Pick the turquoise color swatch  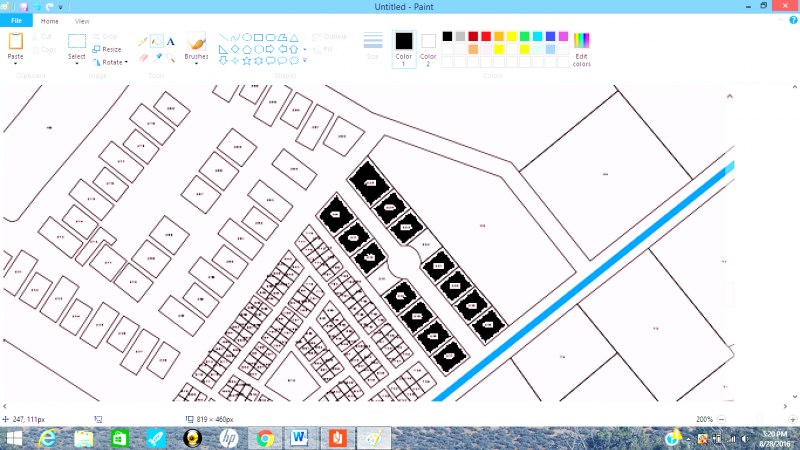pyautogui.click(x=537, y=36)
